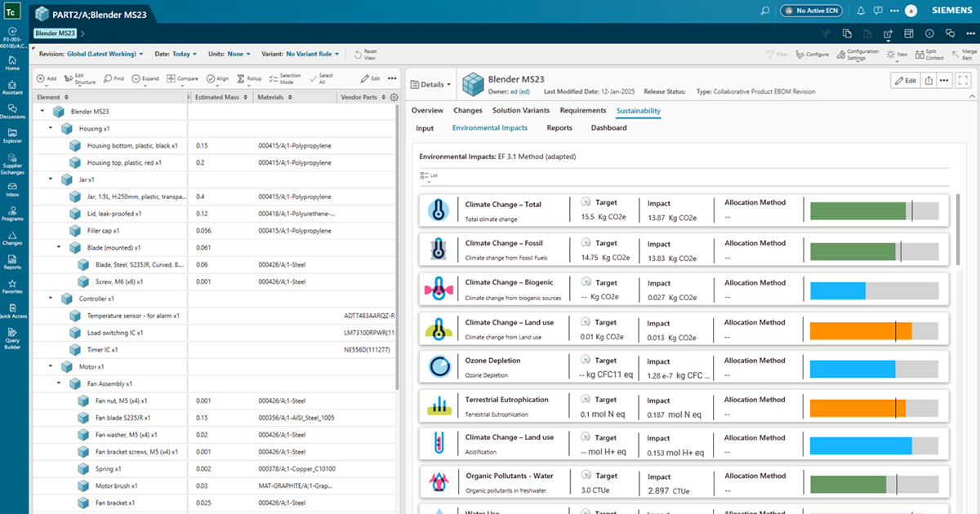Open the Dashboard sub-tab

pyautogui.click(x=609, y=128)
